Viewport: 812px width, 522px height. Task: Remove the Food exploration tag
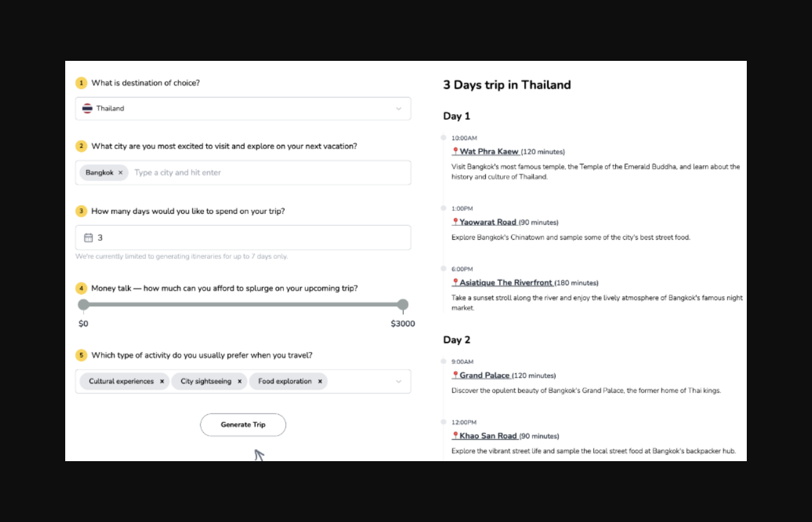point(320,381)
